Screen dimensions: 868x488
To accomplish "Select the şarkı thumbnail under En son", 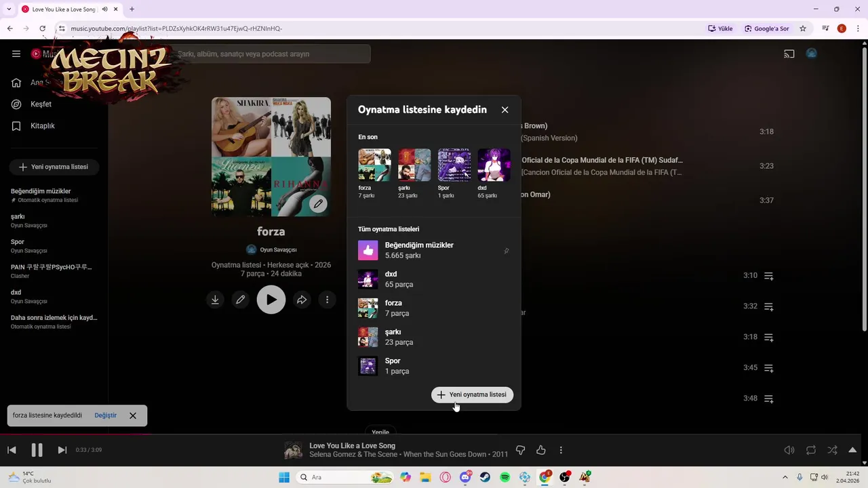I will 414,165.
